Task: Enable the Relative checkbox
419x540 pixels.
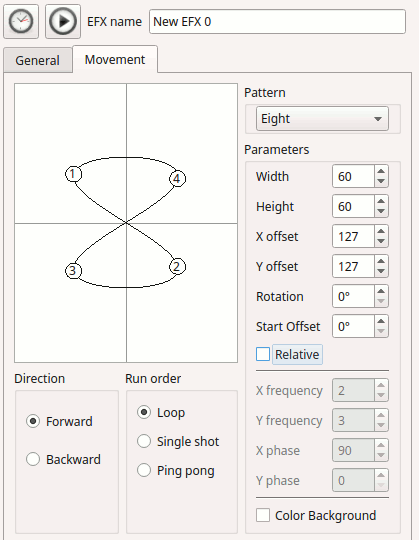Action: [263, 354]
